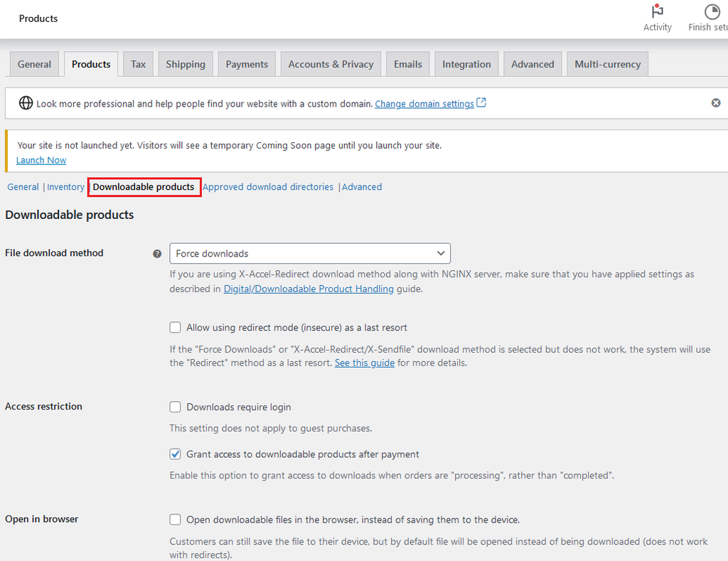Screen dimensions: 728x561
Task: Open the Change domain settings link
Action: (x=424, y=104)
